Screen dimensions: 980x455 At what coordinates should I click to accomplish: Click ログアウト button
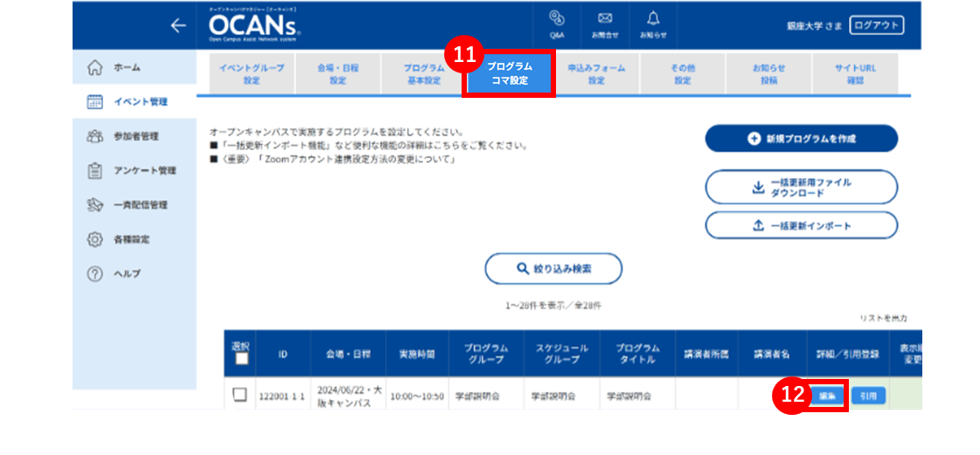click(x=876, y=25)
